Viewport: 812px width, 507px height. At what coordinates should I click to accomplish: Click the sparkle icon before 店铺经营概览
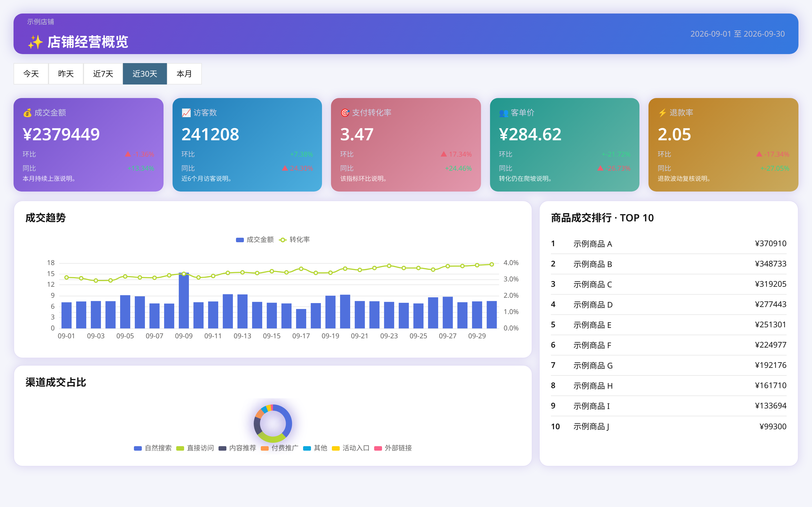(35, 42)
